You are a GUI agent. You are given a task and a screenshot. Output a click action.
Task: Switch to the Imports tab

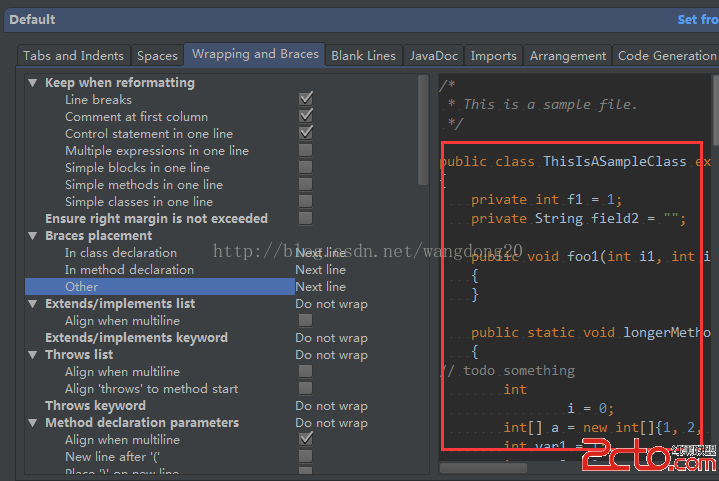(x=493, y=55)
